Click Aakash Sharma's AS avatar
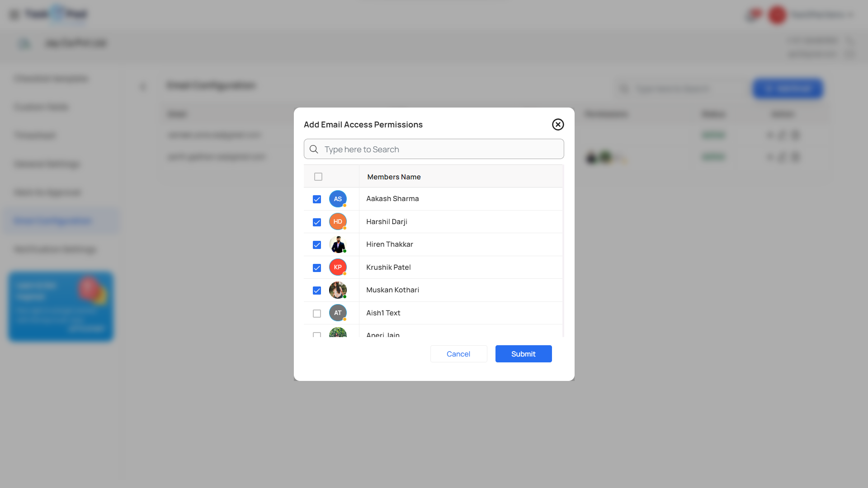The width and height of the screenshot is (868, 488). pos(338,199)
